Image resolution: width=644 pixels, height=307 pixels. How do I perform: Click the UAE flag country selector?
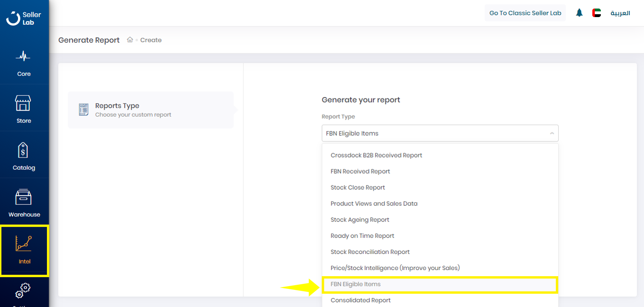(x=597, y=13)
